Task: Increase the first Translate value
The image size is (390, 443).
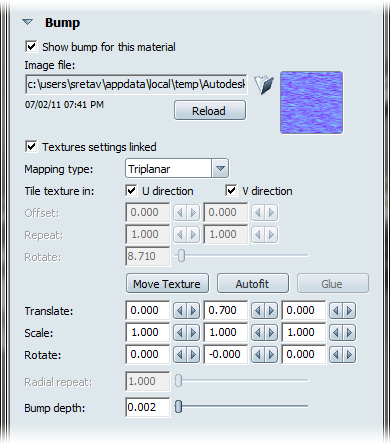Action: 193,311
